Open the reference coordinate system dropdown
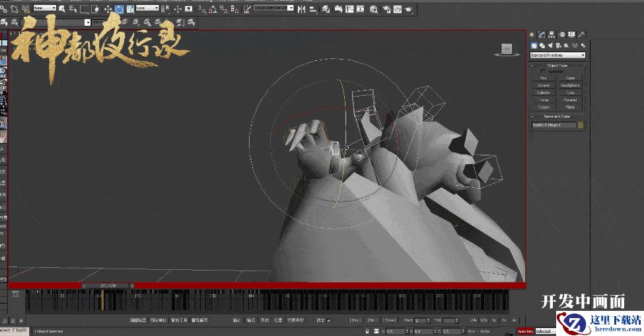Viewport: 644px width, 336px height. click(147, 9)
